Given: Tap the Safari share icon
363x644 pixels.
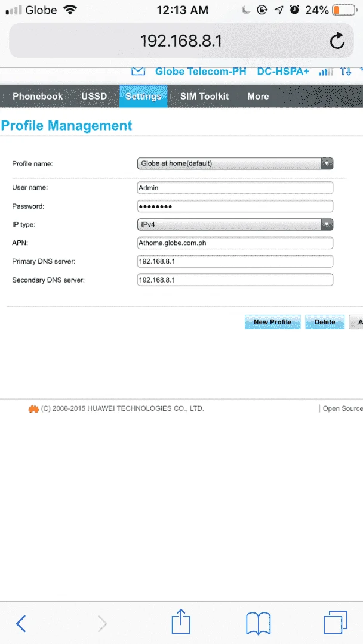Looking at the screenshot, I should pos(181,621).
